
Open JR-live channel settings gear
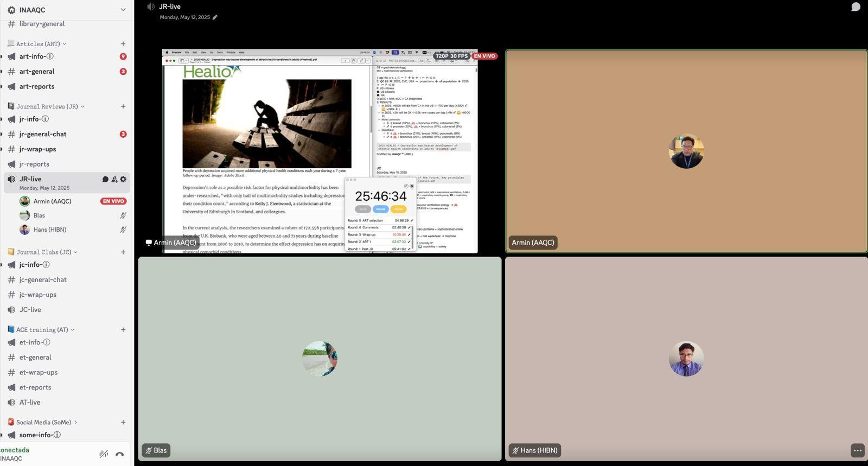pyautogui.click(x=123, y=180)
